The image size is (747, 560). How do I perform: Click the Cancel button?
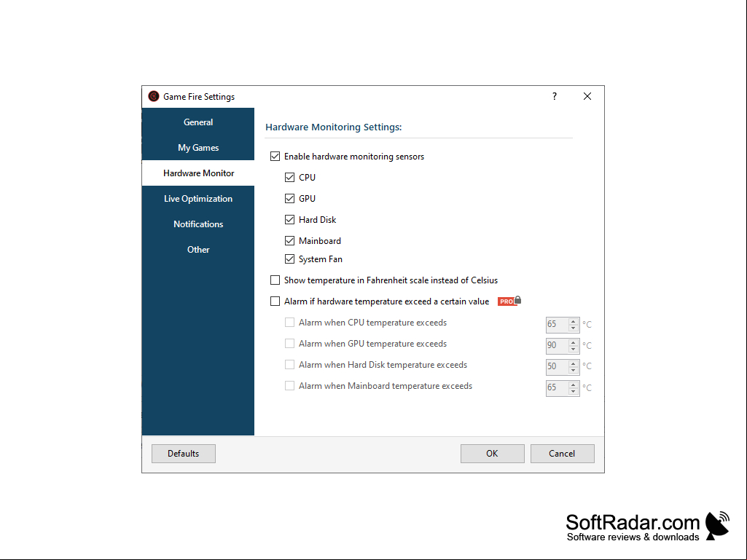pos(562,454)
